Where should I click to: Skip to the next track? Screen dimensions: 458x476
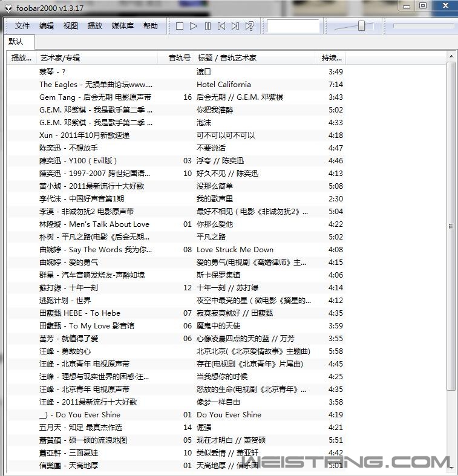click(x=235, y=26)
